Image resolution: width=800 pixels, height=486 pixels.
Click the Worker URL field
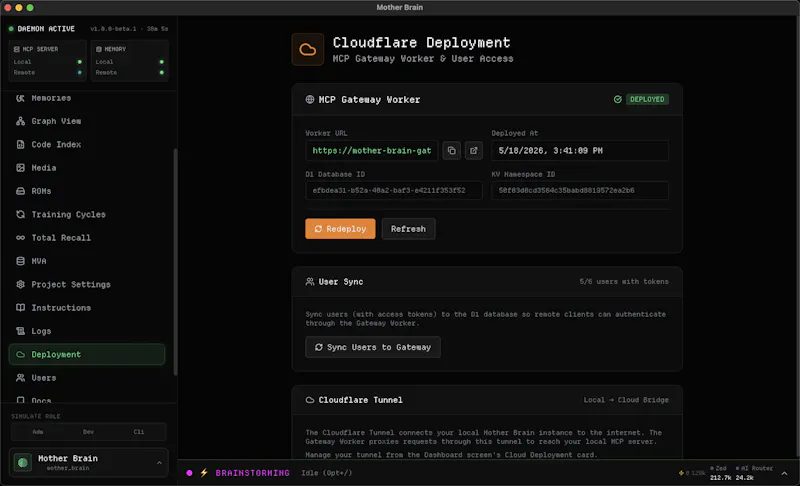click(371, 150)
